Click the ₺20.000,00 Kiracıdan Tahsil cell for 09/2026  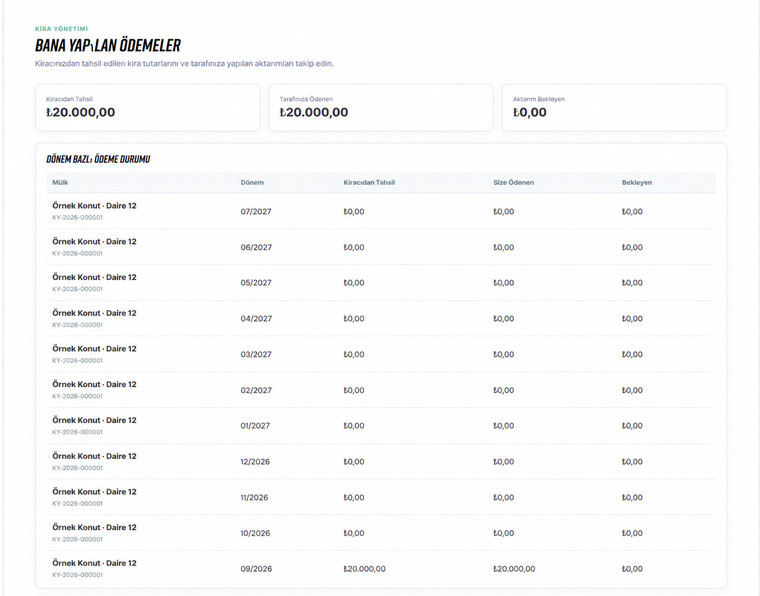pyautogui.click(x=364, y=569)
